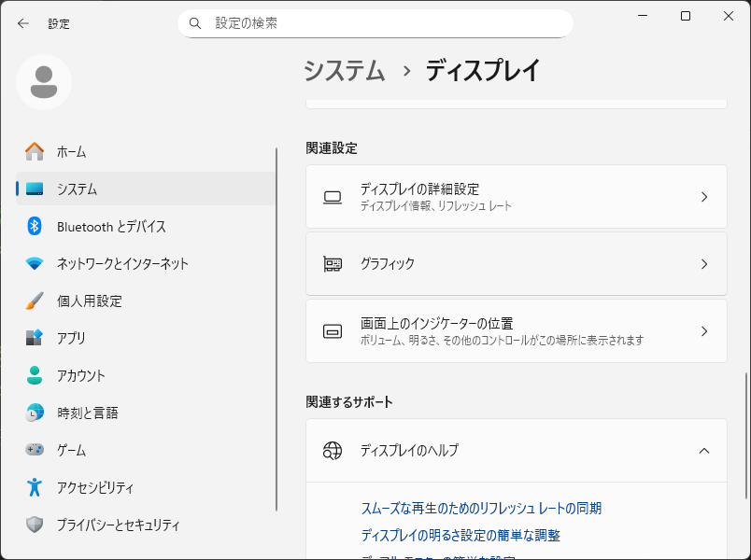Click the Privacy and security shield icon
The height and width of the screenshot is (560, 751).
coord(35,525)
